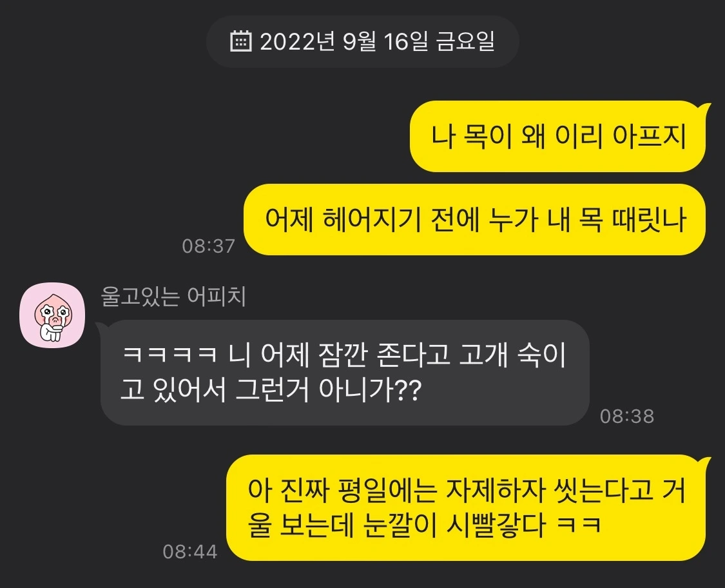The image size is (725, 588).
Task: Click the calendar icon in the date header
Action: 240,42
